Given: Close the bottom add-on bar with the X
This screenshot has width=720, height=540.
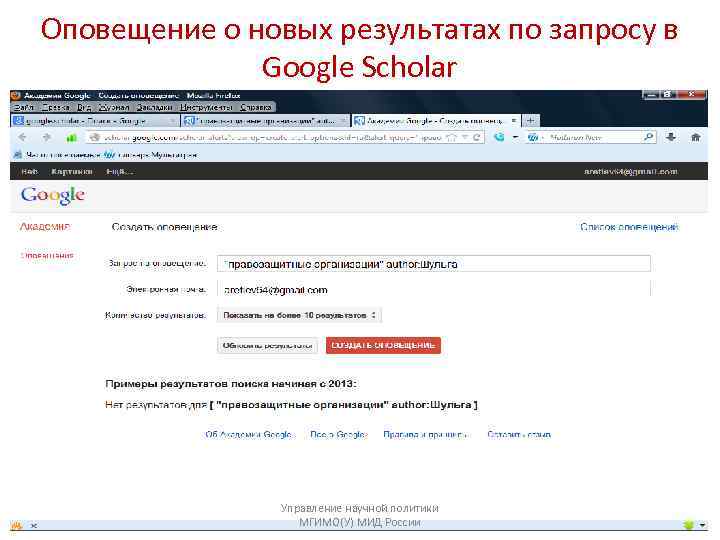Looking at the screenshot, I should [x=34, y=525].
